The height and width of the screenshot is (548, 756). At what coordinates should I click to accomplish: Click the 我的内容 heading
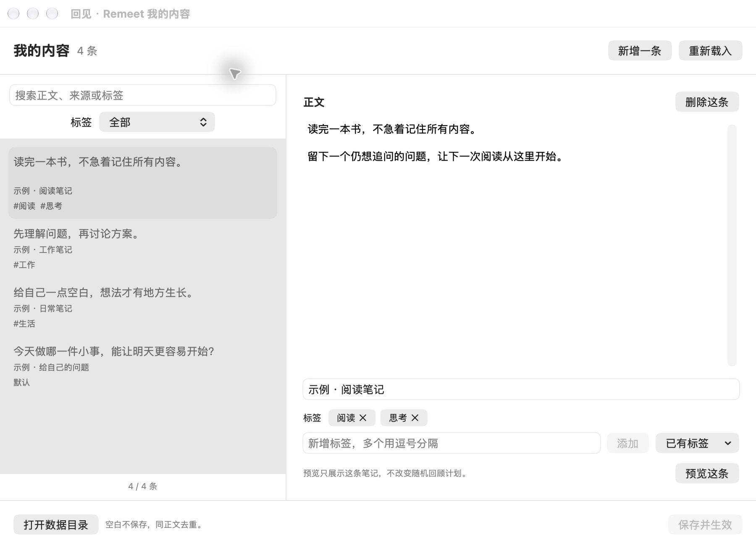[x=41, y=50]
